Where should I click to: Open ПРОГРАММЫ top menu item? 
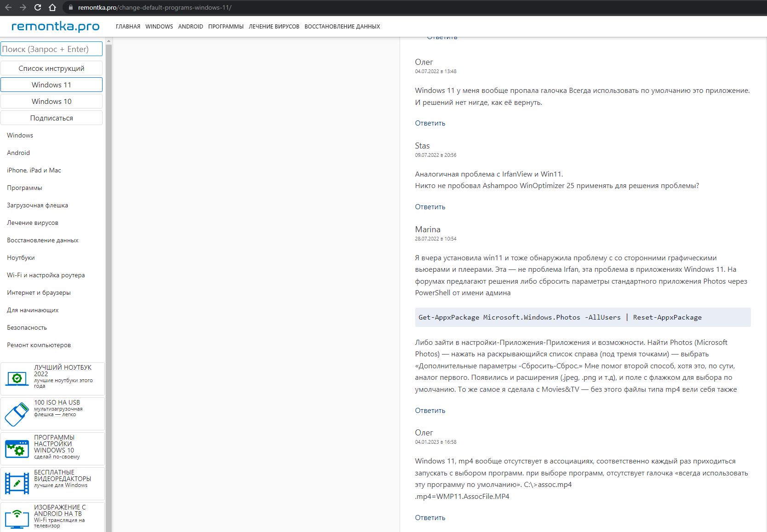(x=226, y=27)
